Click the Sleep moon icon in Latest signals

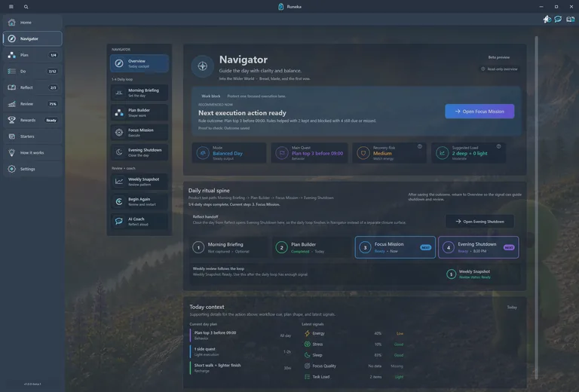[307, 355]
